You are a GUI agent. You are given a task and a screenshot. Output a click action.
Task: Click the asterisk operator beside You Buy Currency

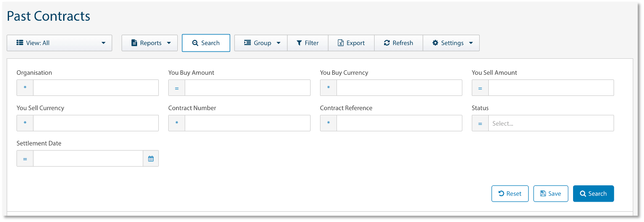pos(328,88)
